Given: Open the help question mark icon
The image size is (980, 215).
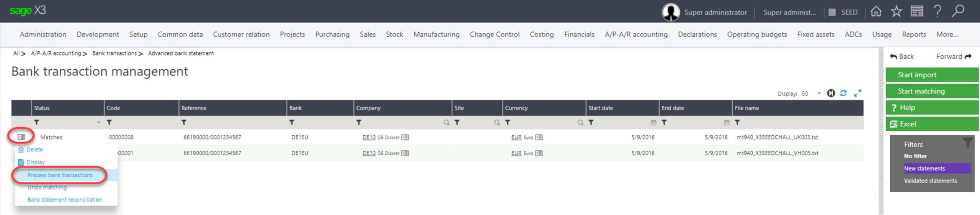Looking at the screenshot, I should point(937,11).
